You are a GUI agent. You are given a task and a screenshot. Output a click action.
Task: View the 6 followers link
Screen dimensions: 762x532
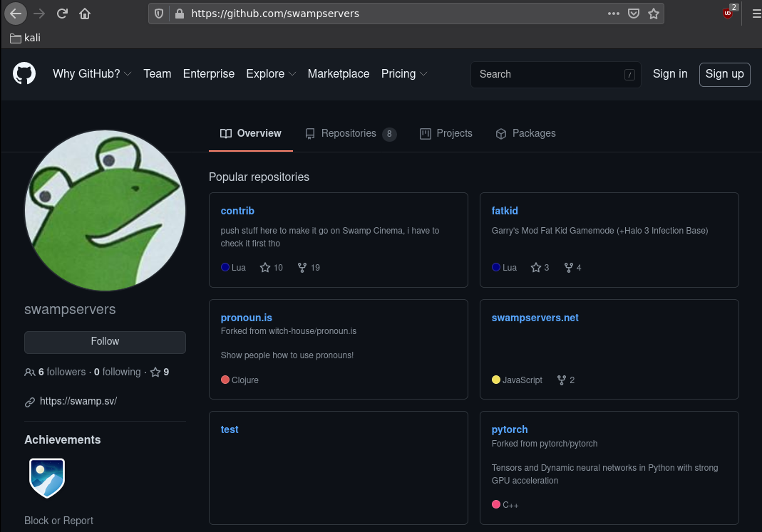62,372
